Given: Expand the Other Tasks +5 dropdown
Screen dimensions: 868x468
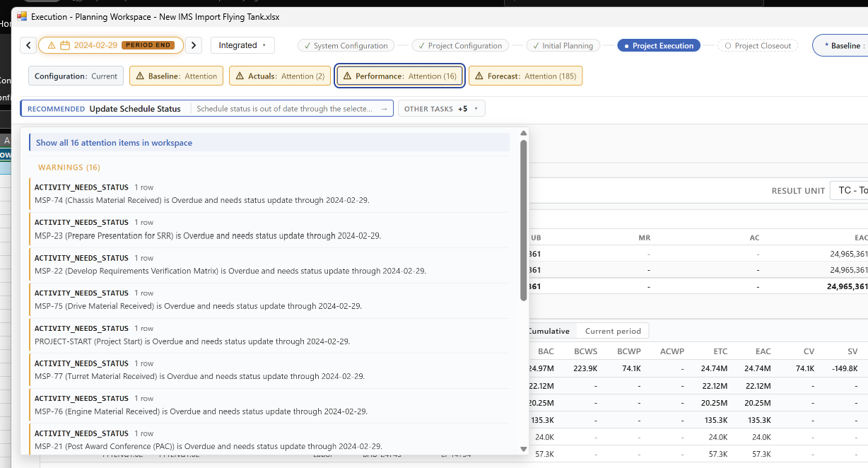Looking at the screenshot, I should 442,109.
